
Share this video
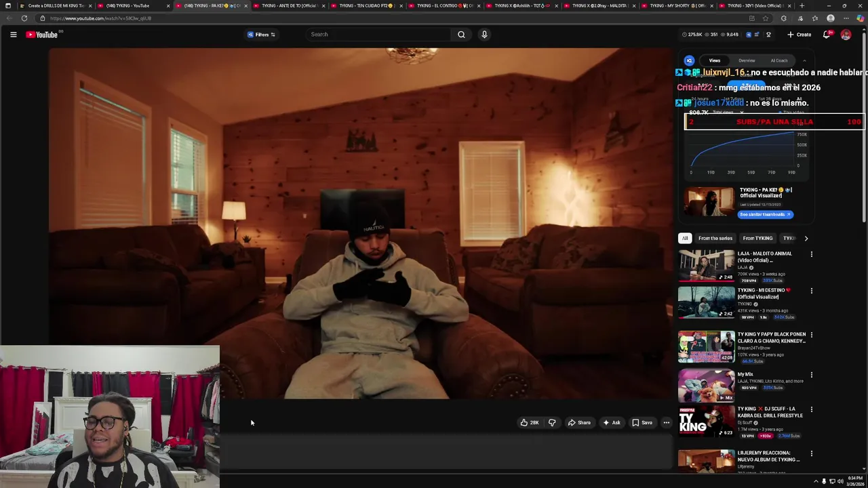(x=579, y=423)
